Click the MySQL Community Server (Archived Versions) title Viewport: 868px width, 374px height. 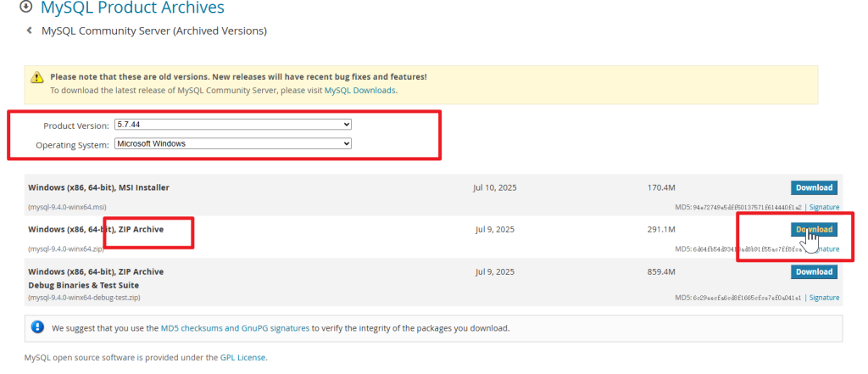pos(154,31)
